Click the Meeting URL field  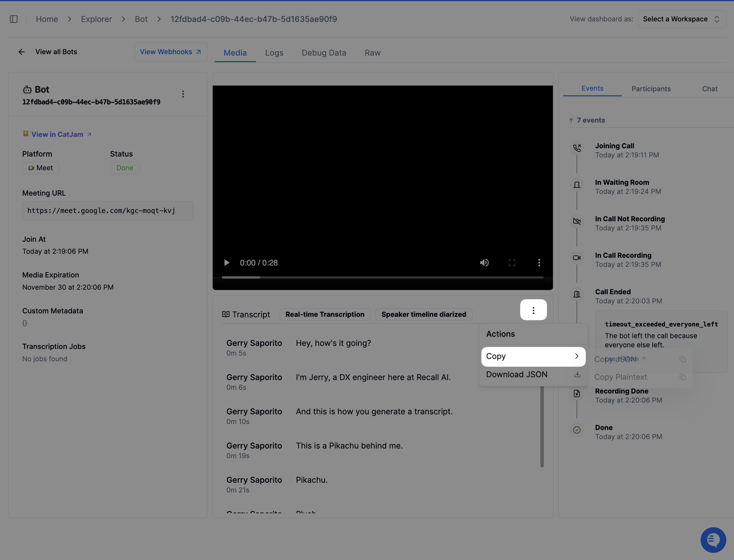107,211
